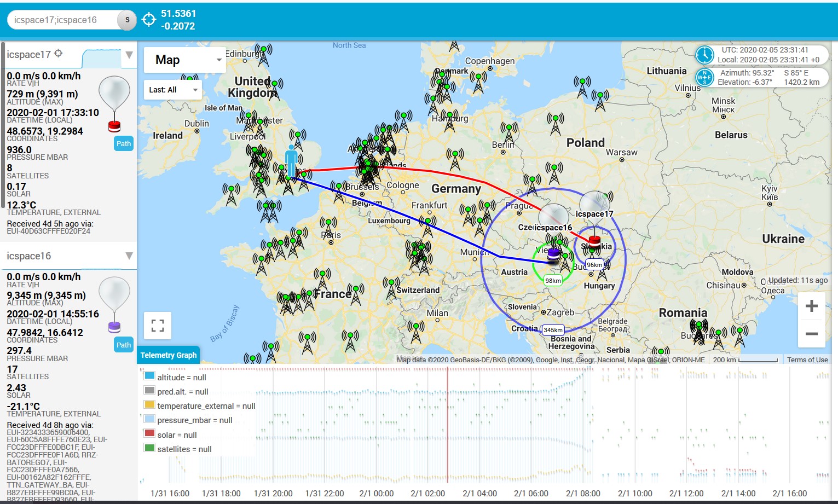The height and width of the screenshot is (504, 838).
Task: Click the clock time icon
Action: click(704, 55)
